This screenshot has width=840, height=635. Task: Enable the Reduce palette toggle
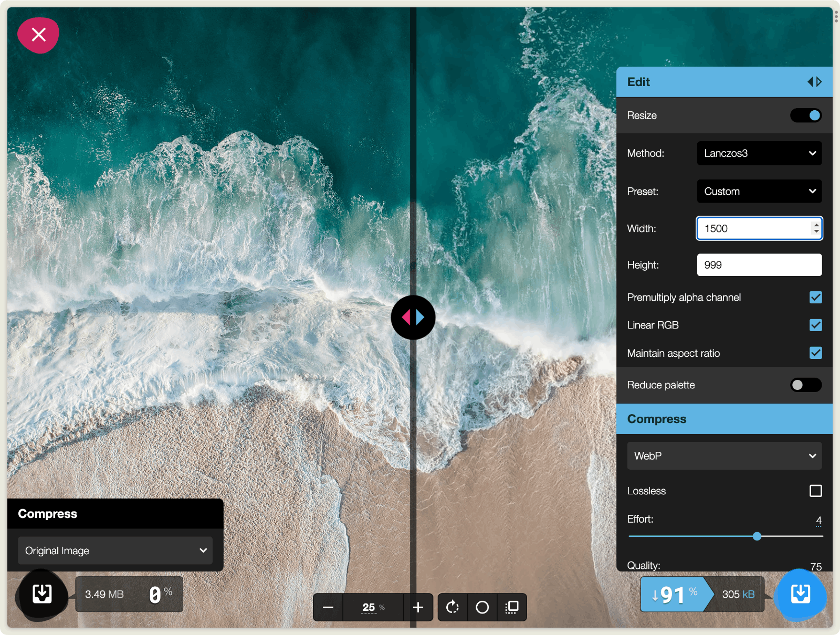pyautogui.click(x=806, y=385)
